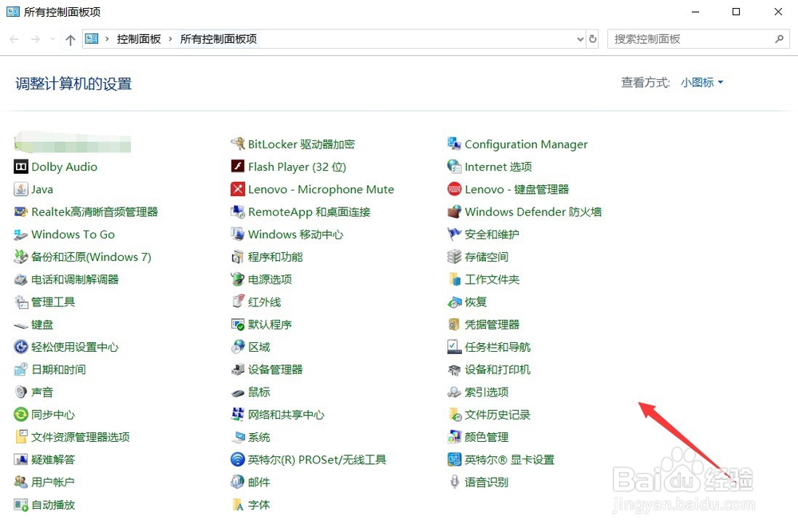The height and width of the screenshot is (532, 798).
Task: Open Lenovo 键盘管理器 red icon
Action: click(x=454, y=189)
